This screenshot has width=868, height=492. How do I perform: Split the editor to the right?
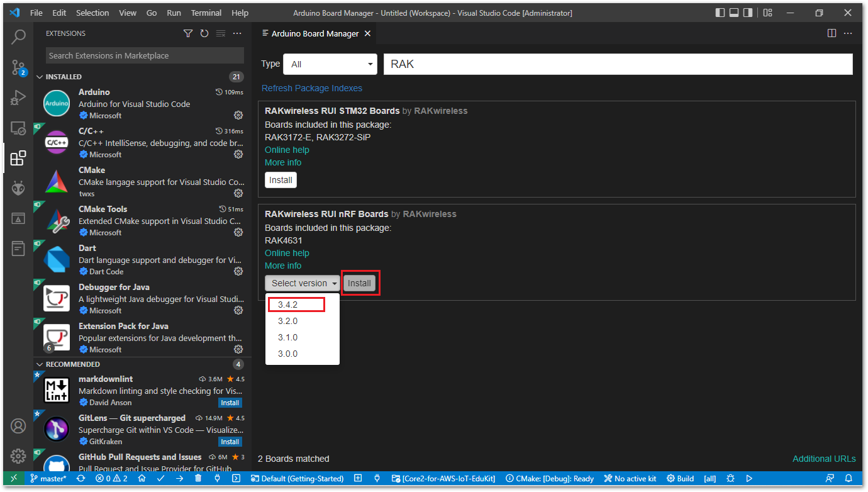click(x=832, y=33)
